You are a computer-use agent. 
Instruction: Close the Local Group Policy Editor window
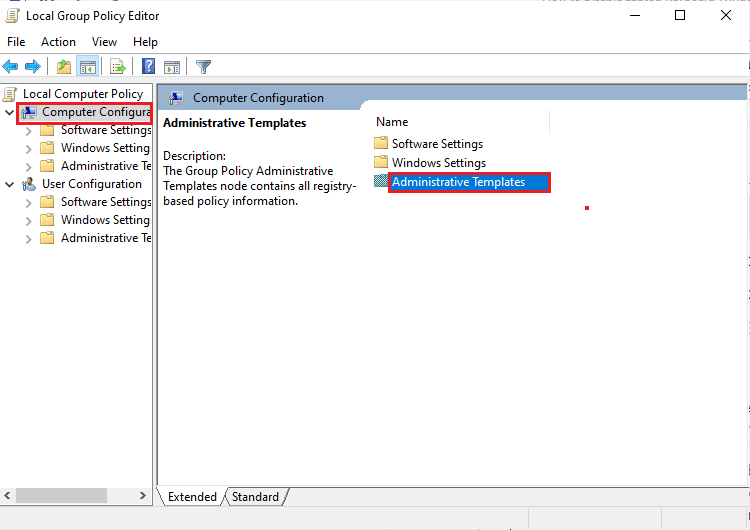(x=726, y=15)
